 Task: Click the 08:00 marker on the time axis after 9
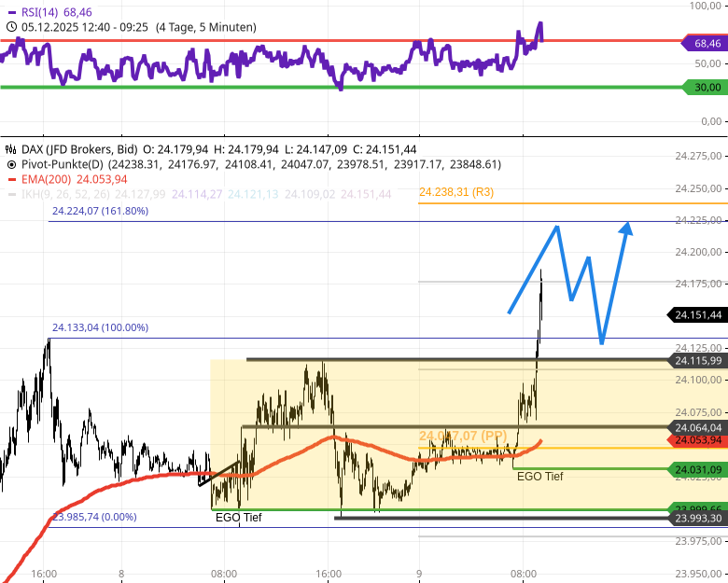tap(524, 574)
